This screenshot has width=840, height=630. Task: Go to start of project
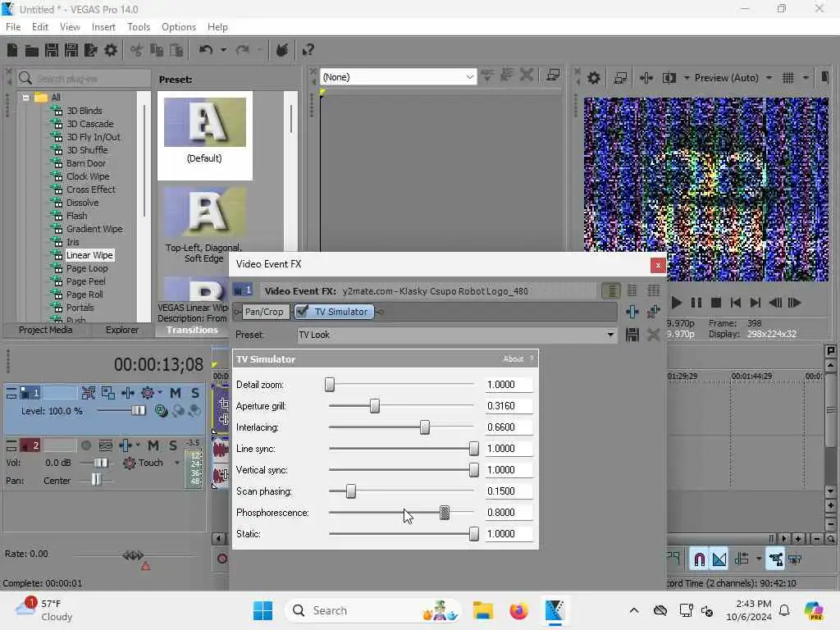[x=736, y=303]
